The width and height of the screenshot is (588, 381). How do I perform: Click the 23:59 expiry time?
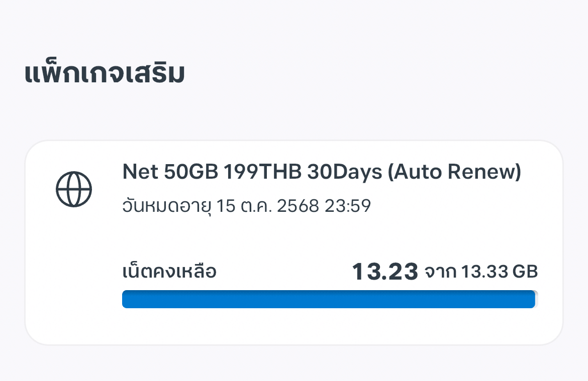(348, 206)
